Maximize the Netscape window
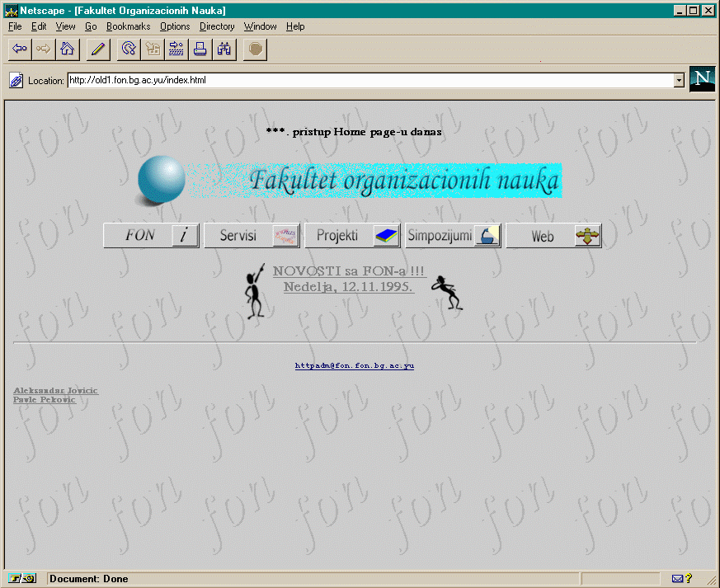 (x=694, y=10)
